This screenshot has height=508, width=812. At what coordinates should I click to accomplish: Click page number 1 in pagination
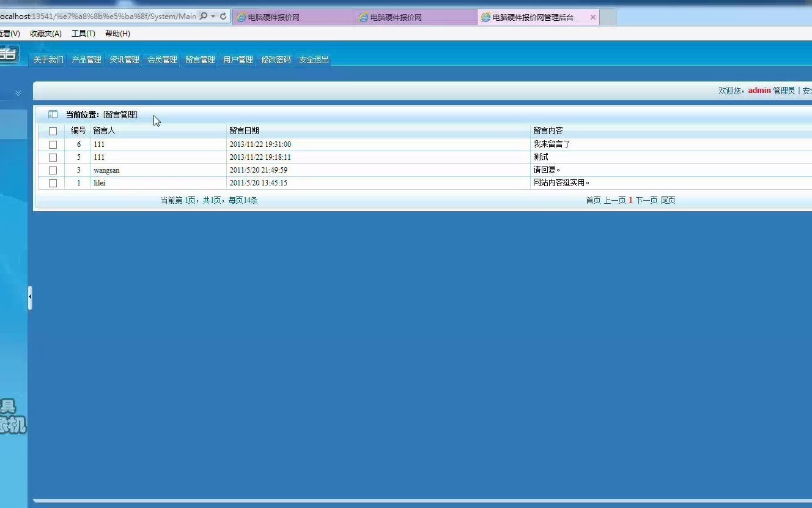(x=630, y=200)
